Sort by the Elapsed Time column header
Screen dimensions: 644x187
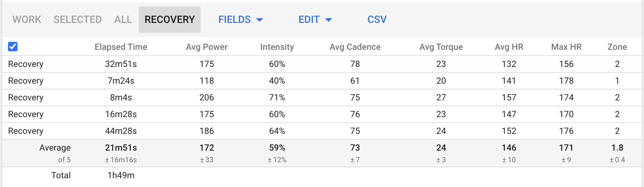[x=121, y=47]
